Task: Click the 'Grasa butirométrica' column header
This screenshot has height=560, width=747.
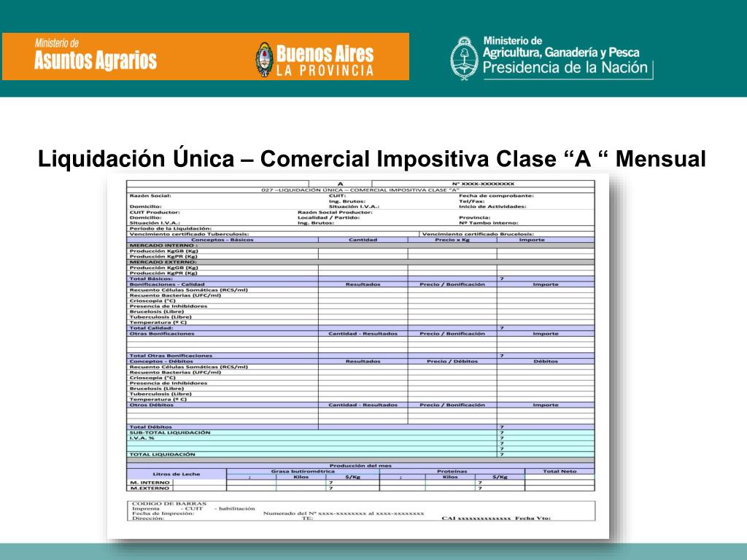Action: (303, 472)
